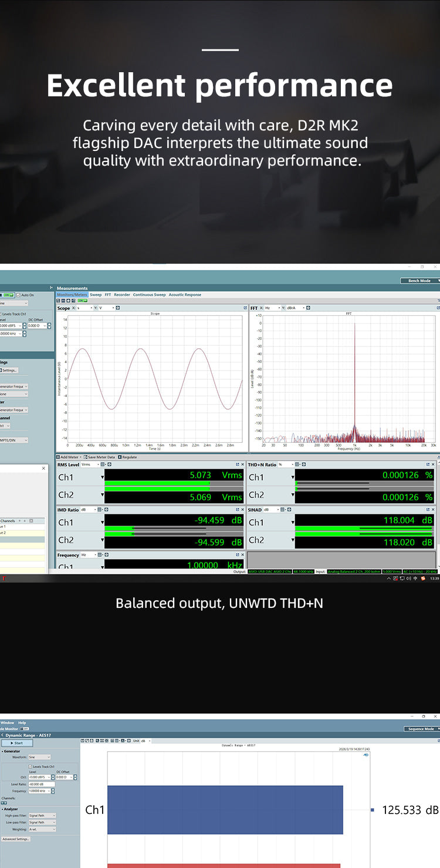Open the FFT X axis Hz dropdown

click(x=272, y=308)
